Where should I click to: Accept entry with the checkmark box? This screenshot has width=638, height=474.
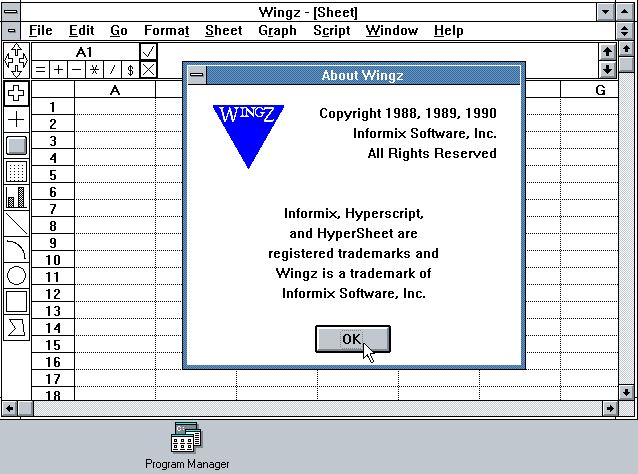(x=148, y=52)
